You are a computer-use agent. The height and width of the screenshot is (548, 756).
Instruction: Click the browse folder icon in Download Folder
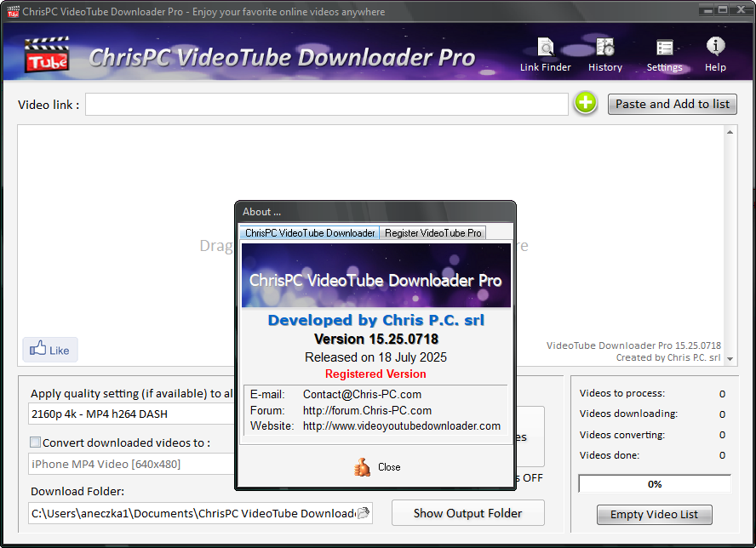coord(364,513)
